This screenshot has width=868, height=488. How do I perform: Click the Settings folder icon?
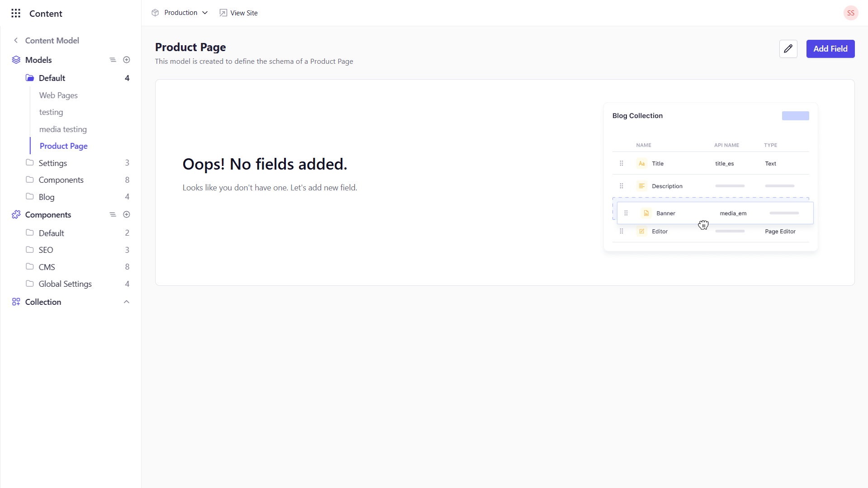[x=30, y=162]
